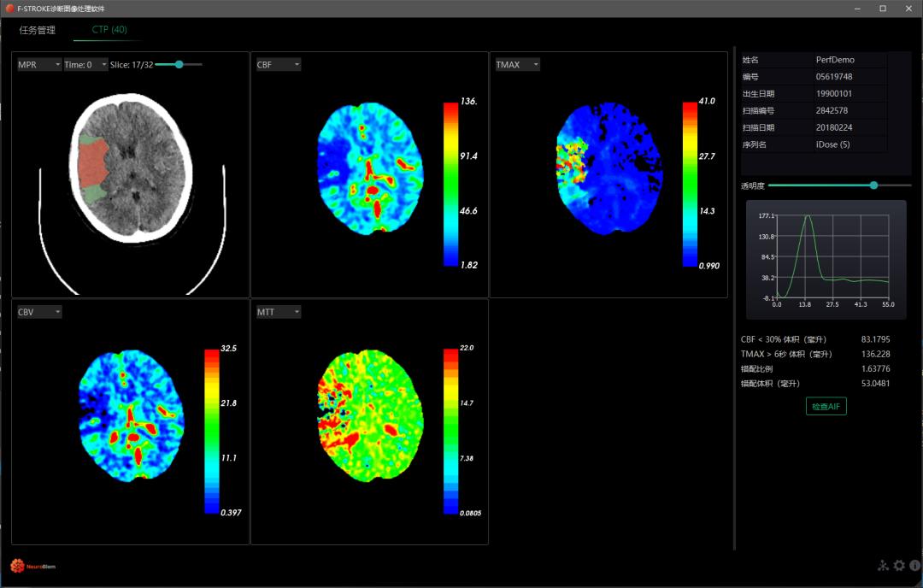Image resolution: width=923 pixels, height=588 pixels.
Task: Click the F-STROKE app icon in title bar
Action: (x=9, y=8)
